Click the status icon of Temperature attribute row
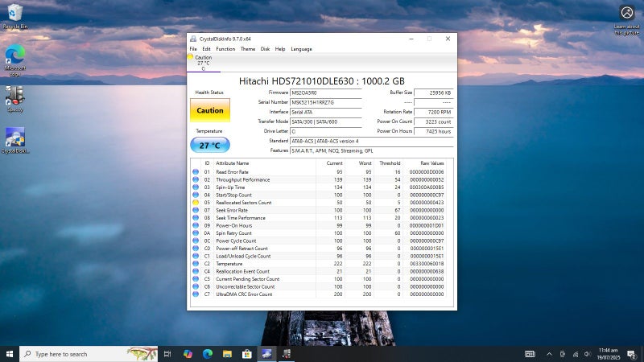The height and width of the screenshot is (362, 644). point(196,264)
